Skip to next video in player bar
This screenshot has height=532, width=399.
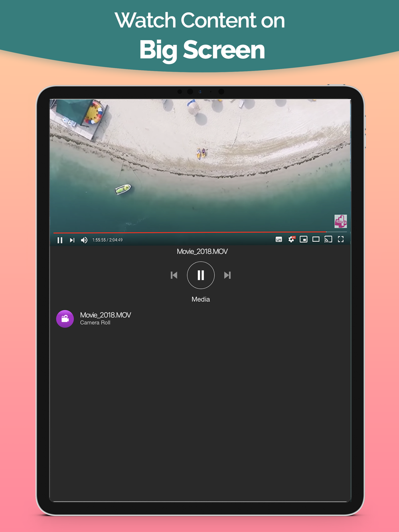[x=72, y=240]
